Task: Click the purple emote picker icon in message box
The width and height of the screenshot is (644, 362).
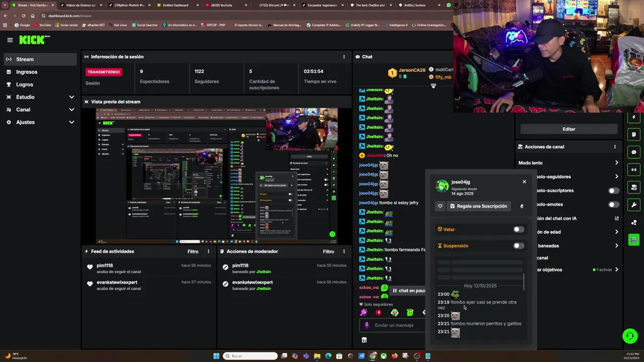Action: click(x=367, y=325)
